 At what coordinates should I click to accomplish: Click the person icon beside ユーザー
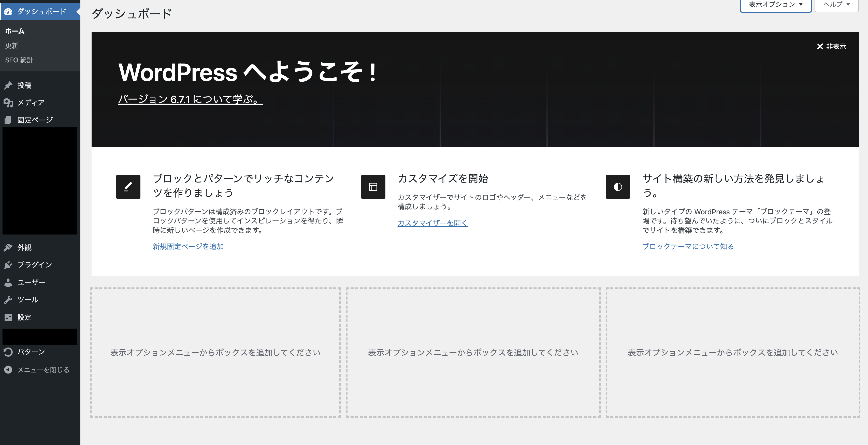8,282
